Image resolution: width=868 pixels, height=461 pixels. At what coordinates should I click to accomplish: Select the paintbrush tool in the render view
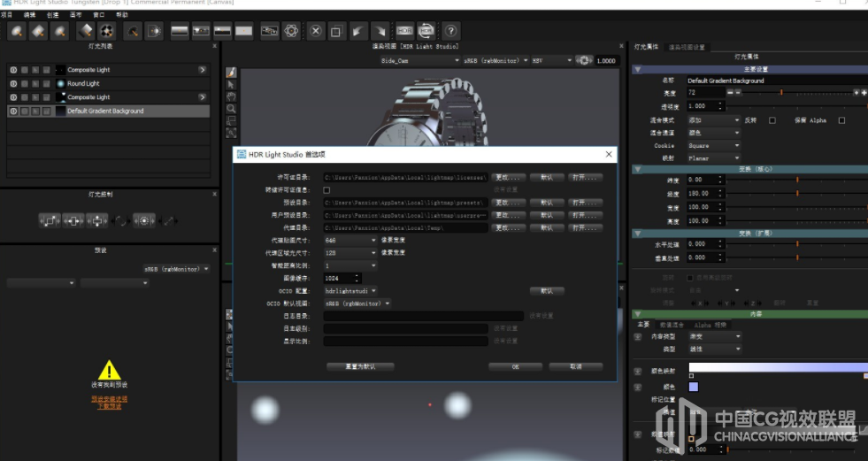coord(231,73)
